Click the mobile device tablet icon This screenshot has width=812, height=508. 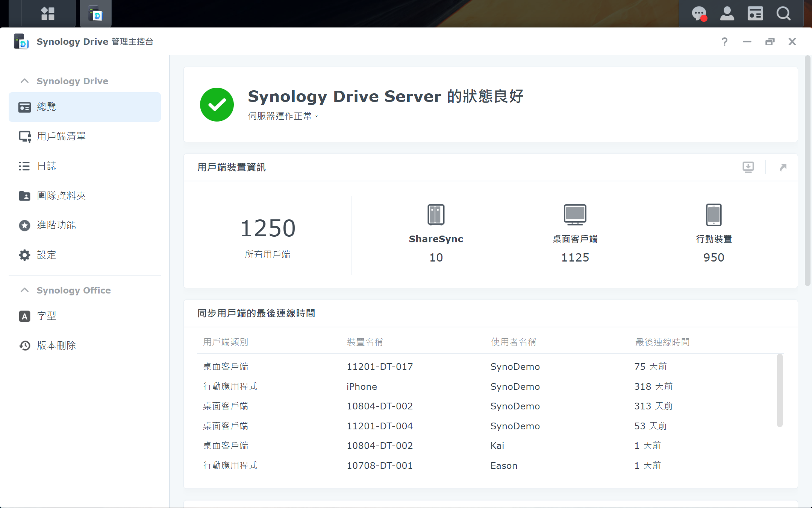coord(714,214)
